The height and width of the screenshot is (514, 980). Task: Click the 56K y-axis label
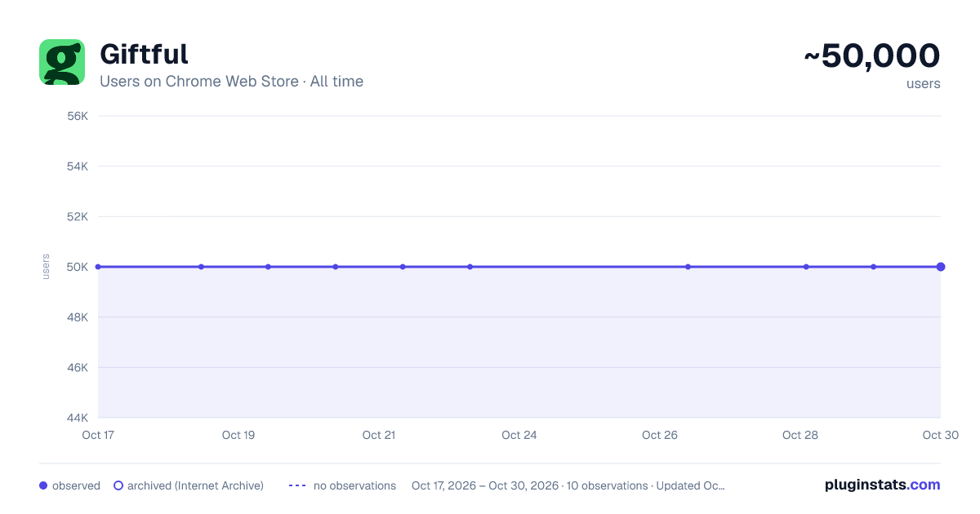coord(78,116)
